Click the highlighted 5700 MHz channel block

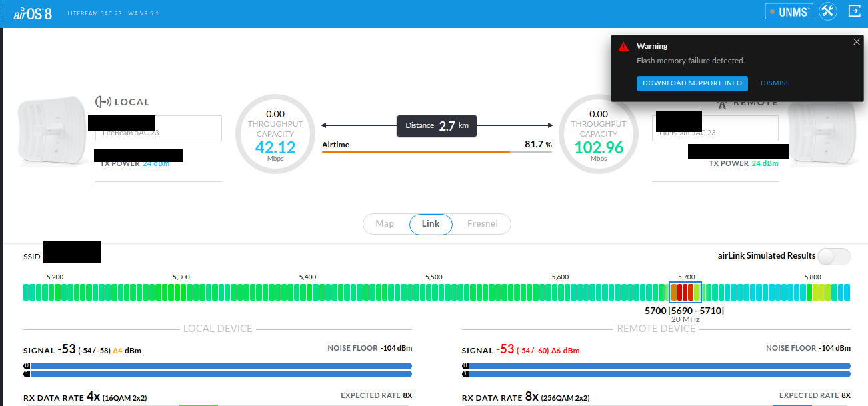[685, 292]
